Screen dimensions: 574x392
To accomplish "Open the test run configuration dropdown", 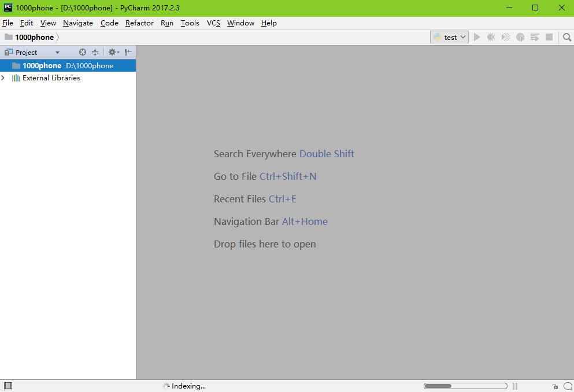I will click(449, 37).
